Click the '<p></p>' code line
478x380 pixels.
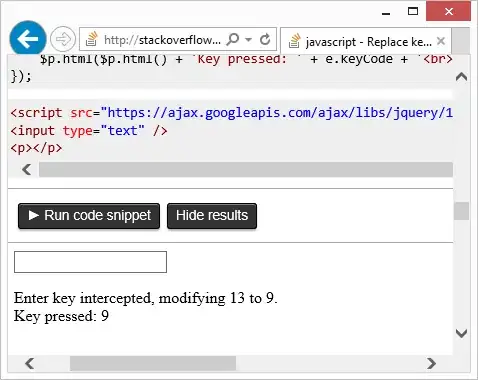36,148
